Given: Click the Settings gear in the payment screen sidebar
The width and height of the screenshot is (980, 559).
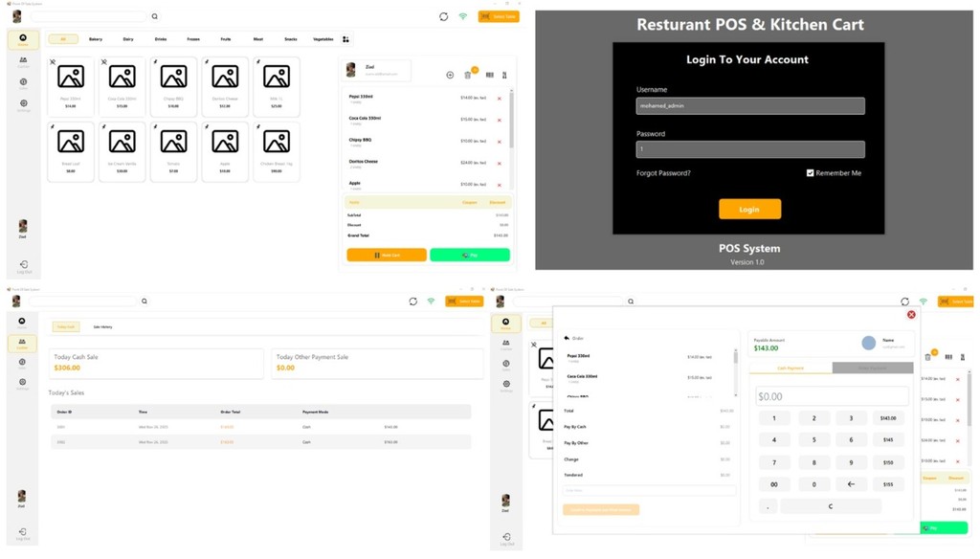Looking at the screenshot, I should (506, 386).
